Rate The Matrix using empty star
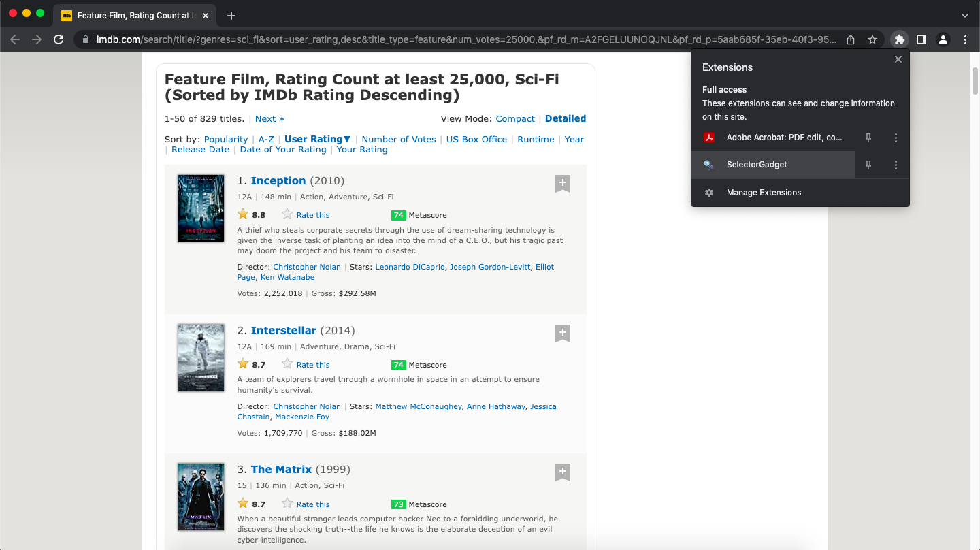This screenshot has height=550, width=980. [287, 504]
